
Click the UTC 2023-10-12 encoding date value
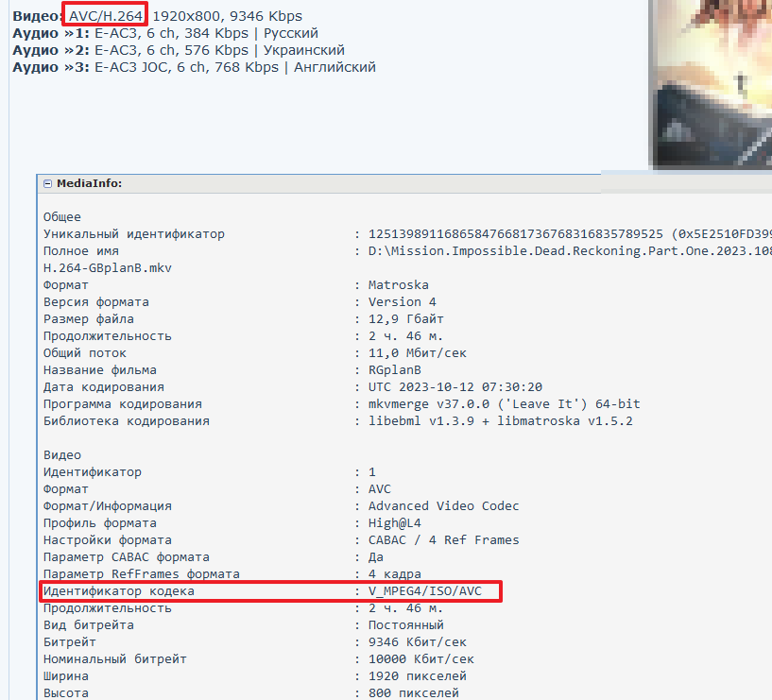coord(453,387)
